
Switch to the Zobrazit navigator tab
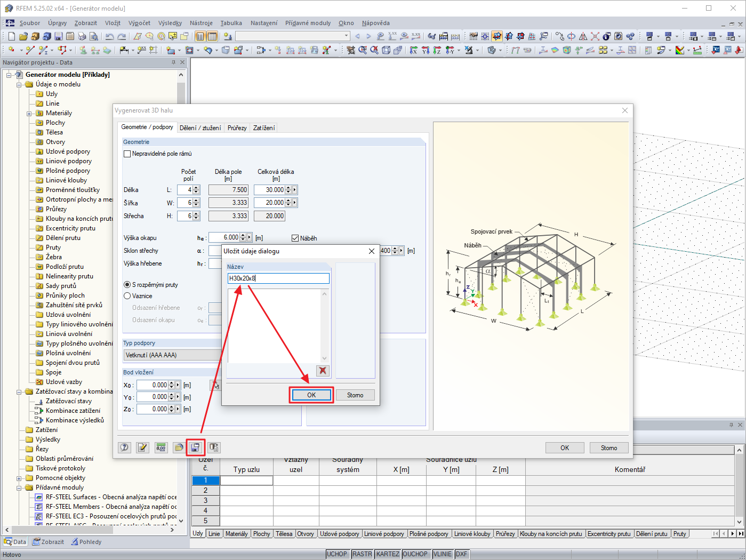48,542
